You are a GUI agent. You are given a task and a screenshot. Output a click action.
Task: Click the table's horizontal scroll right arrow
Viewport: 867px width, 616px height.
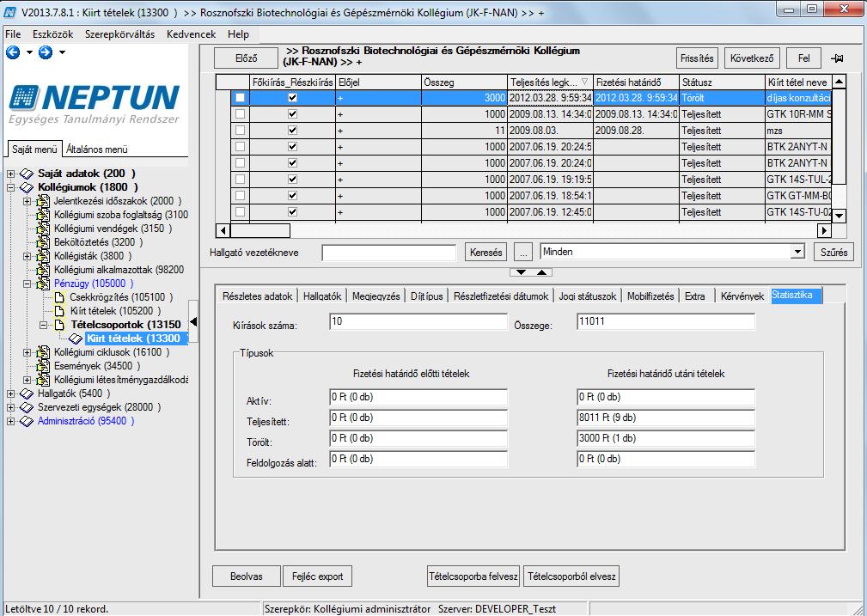pos(824,230)
